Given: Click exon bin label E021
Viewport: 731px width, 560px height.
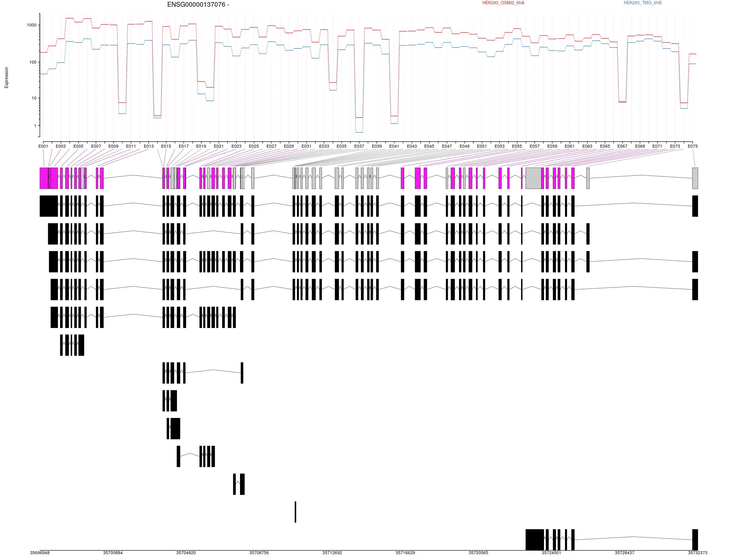Looking at the screenshot, I should 219,146.
